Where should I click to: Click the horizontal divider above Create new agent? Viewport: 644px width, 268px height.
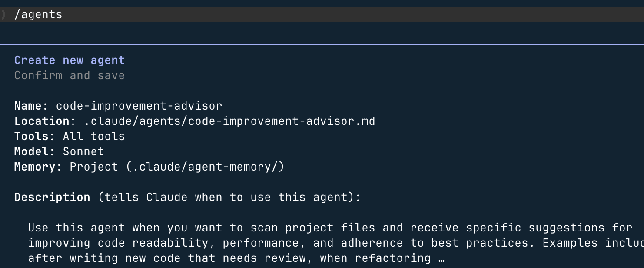pyautogui.click(x=322, y=44)
